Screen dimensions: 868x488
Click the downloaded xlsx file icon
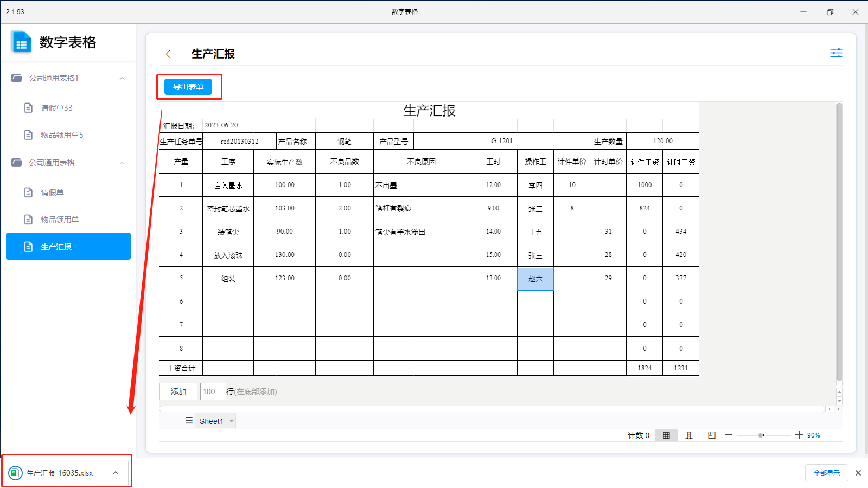pos(15,473)
